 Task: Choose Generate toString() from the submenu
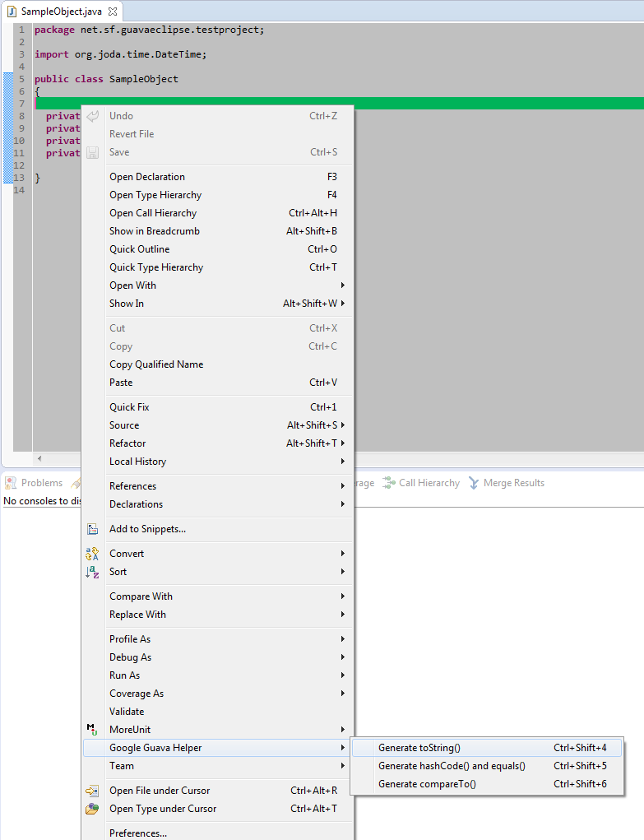pos(487,748)
